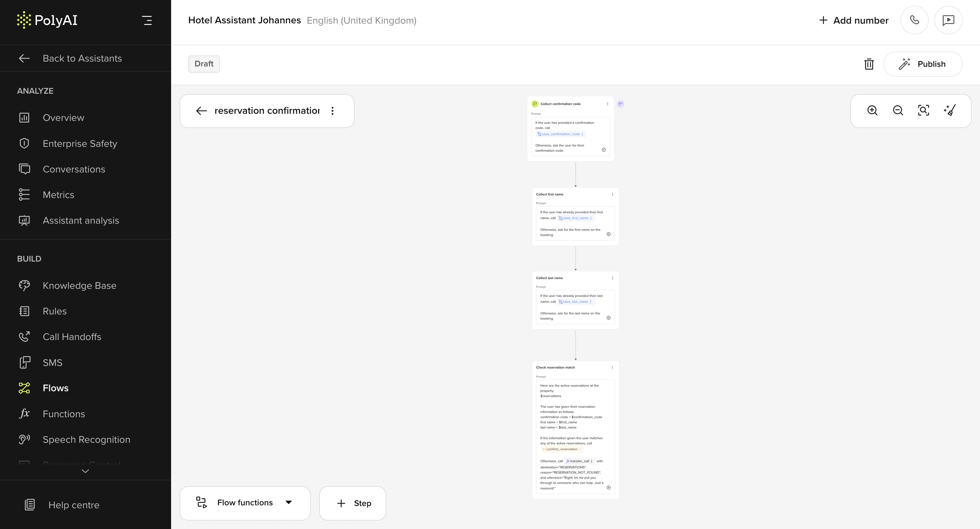Click the start flag icon on Collect confirmation code
The width and height of the screenshot is (980, 529).
coord(535,104)
